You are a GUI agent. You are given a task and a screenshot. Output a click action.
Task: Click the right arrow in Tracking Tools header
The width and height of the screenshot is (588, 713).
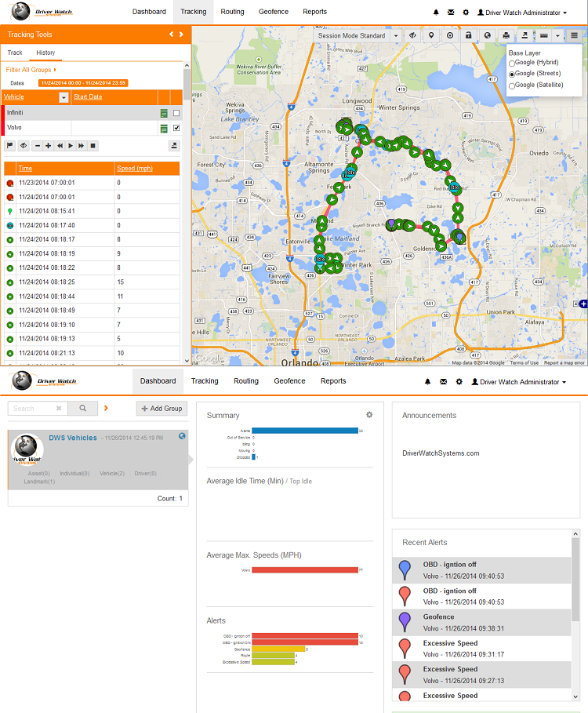click(x=181, y=34)
